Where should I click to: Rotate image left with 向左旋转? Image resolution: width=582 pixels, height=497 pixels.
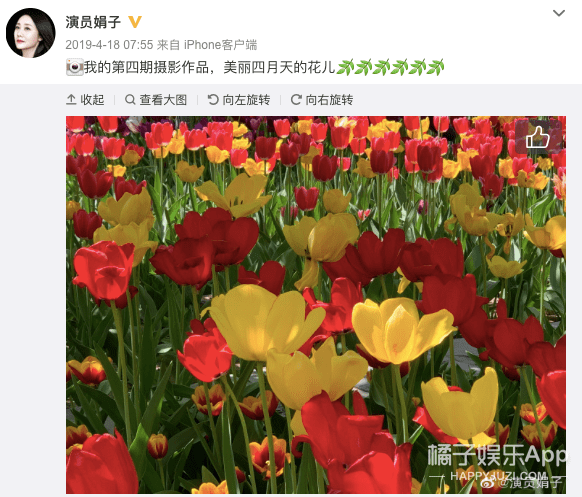point(239,100)
